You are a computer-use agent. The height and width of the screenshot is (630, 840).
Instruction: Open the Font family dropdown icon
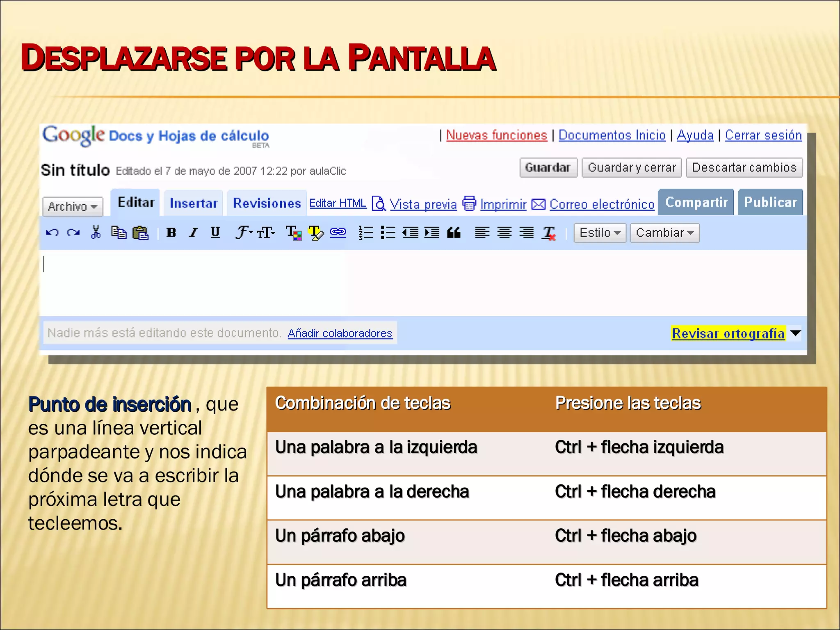tap(244, 233)
